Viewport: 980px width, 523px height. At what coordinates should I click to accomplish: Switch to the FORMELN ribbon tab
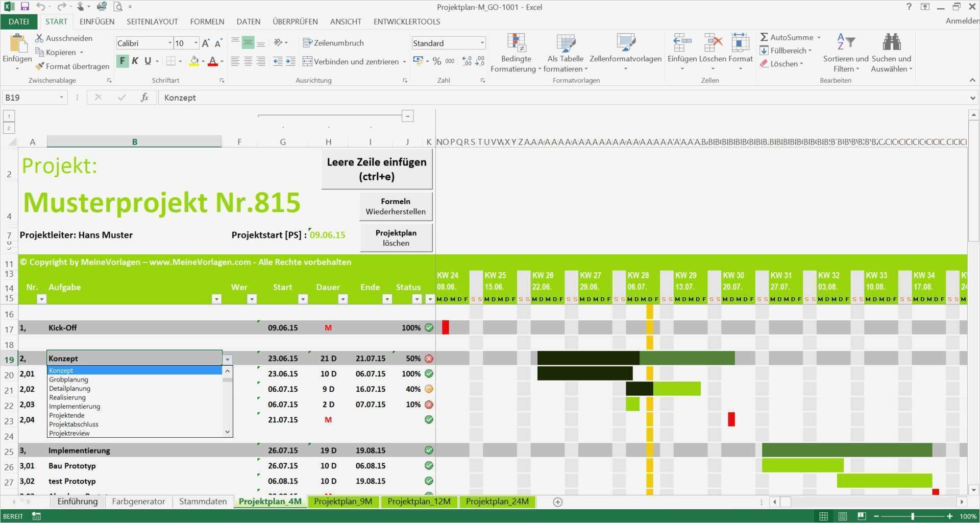coord(207,21)
